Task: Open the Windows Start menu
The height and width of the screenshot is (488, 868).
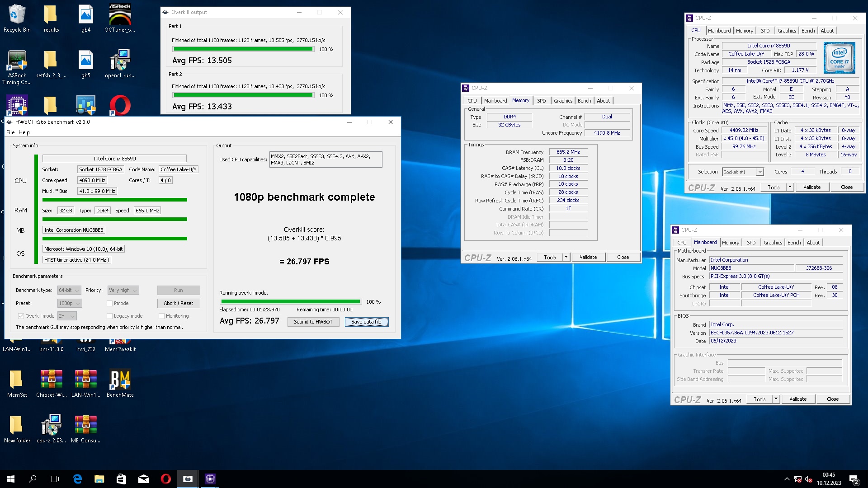Action: coord(11,479)
